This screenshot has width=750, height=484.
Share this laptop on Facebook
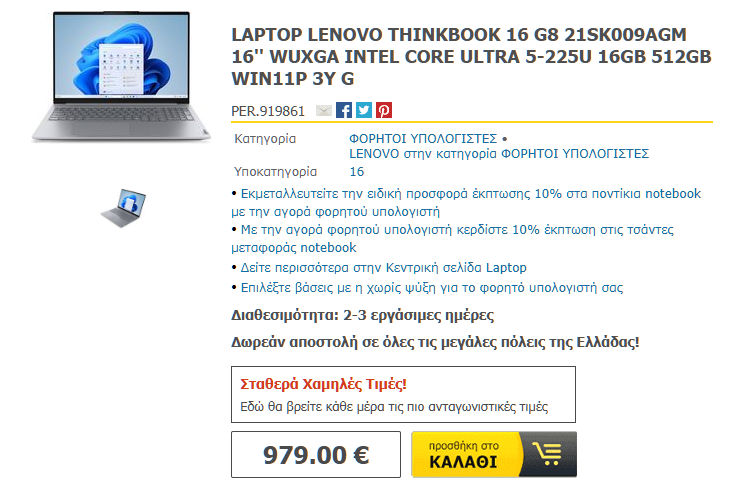(x=343, y=110)
